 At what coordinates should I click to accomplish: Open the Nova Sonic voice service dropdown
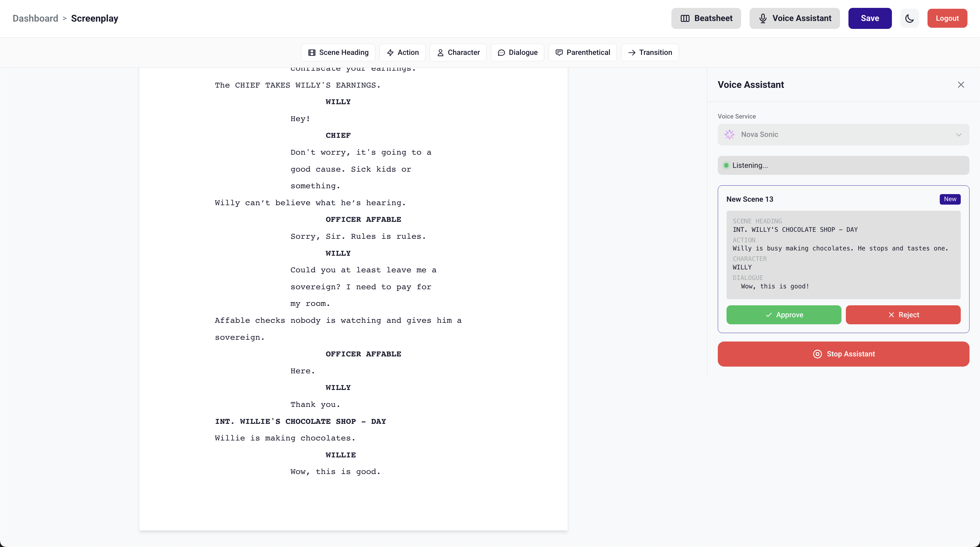(843, 134)
